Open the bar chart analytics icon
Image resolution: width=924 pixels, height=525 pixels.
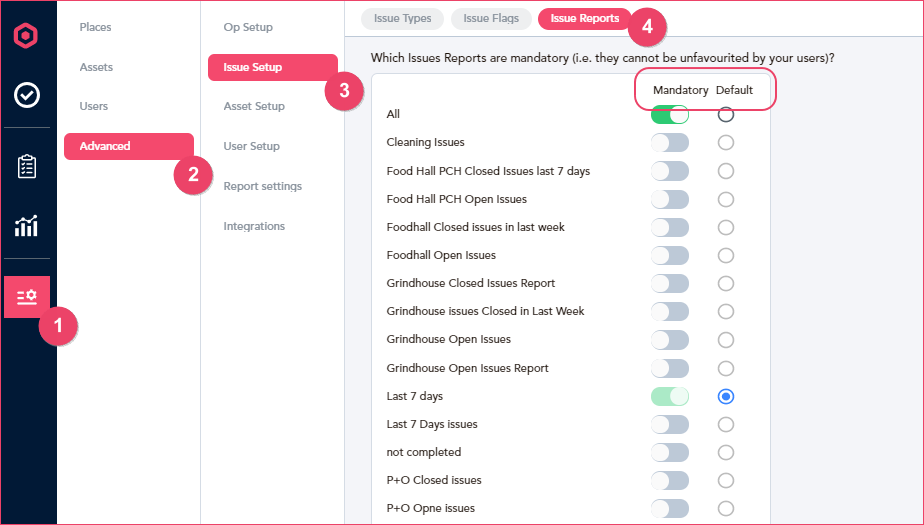(x=27, y=226)
